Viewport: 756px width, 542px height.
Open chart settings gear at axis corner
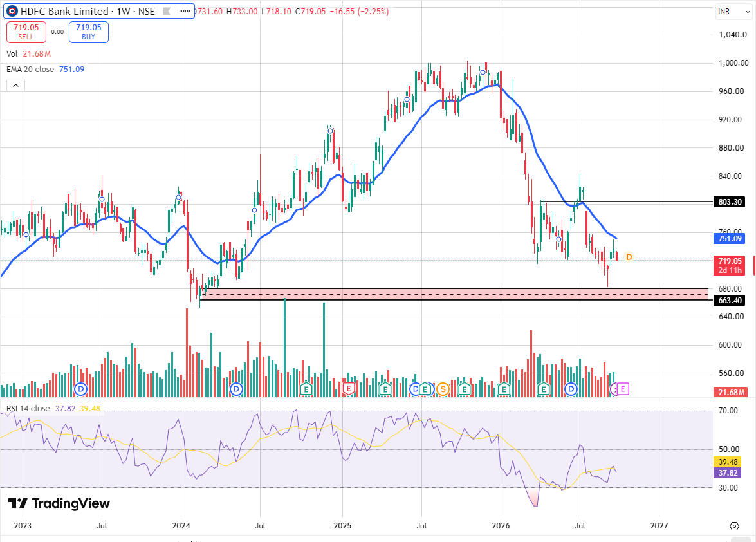click(734, 526)
